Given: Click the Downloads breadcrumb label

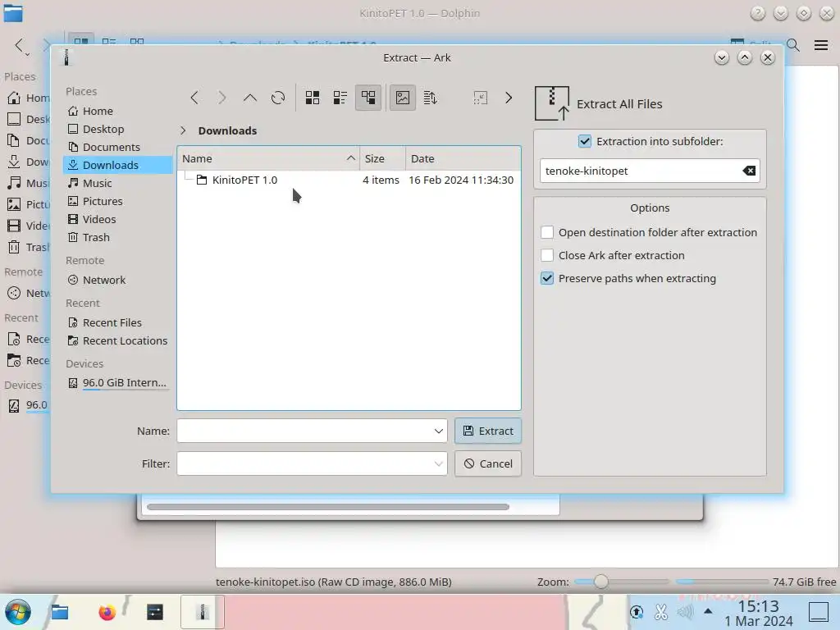Looking at the screenshot, I should click(227, 130).
